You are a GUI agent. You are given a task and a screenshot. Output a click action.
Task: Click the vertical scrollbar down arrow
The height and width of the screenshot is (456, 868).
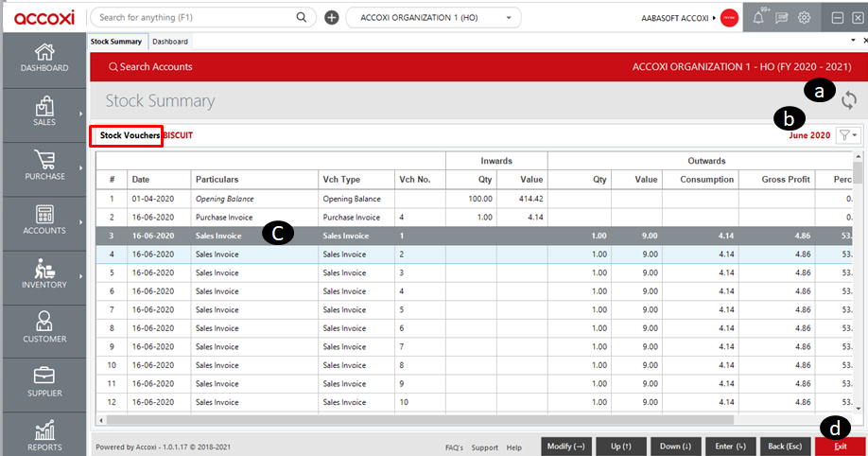858,409
